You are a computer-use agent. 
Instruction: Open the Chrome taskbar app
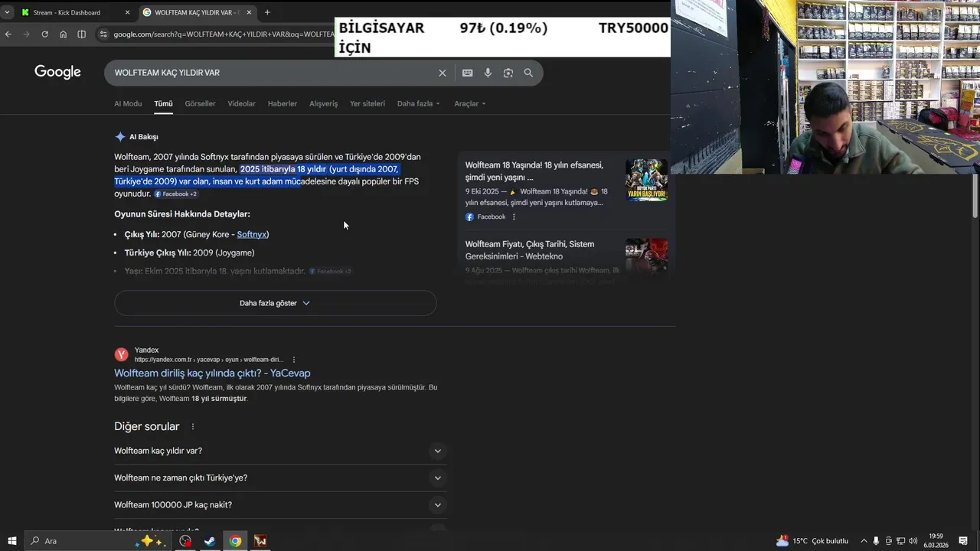(x=235, y=541)
